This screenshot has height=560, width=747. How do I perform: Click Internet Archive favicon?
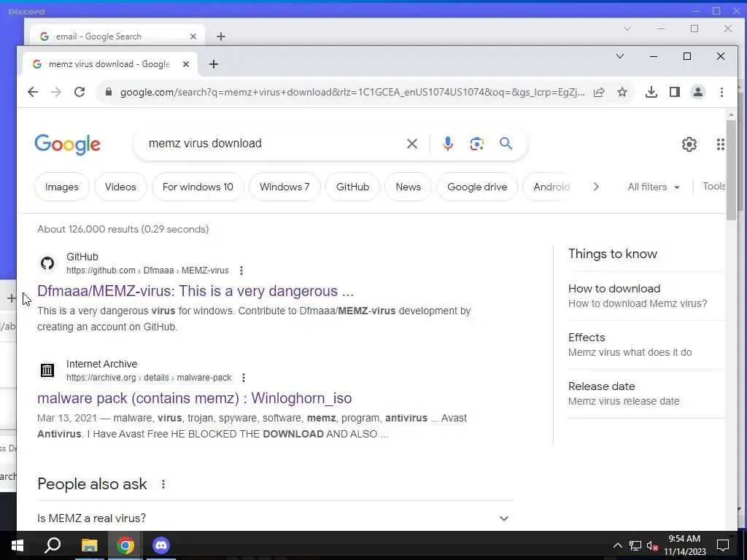47,370
